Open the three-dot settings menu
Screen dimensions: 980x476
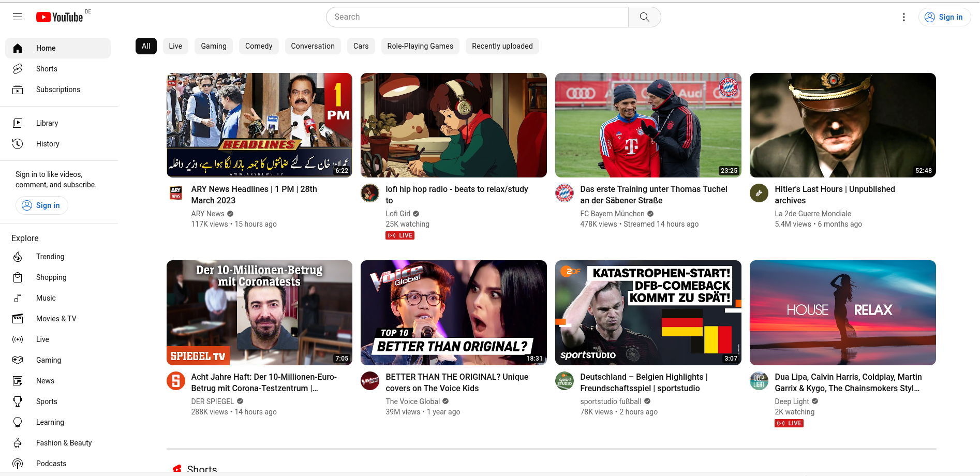pos(903,17)
